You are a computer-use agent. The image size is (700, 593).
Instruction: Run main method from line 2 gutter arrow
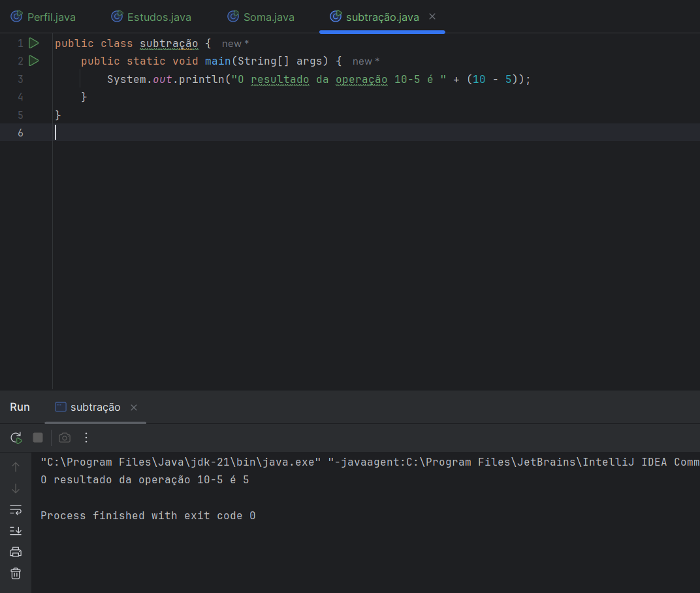34,61
